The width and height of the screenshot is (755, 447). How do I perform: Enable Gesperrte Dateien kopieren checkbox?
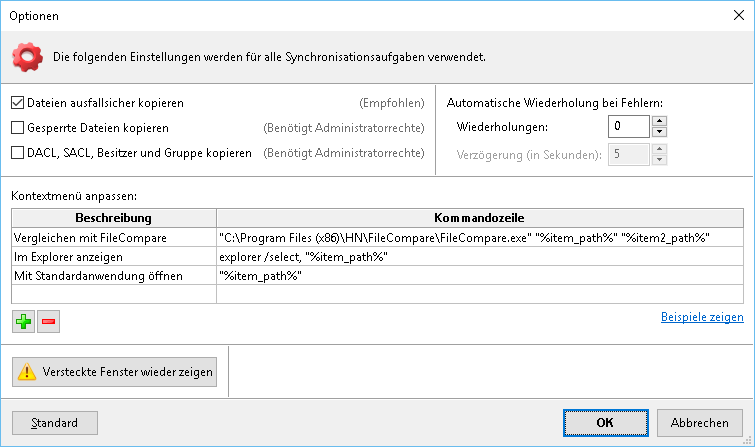pyautogui.click(x=17, y=128)
